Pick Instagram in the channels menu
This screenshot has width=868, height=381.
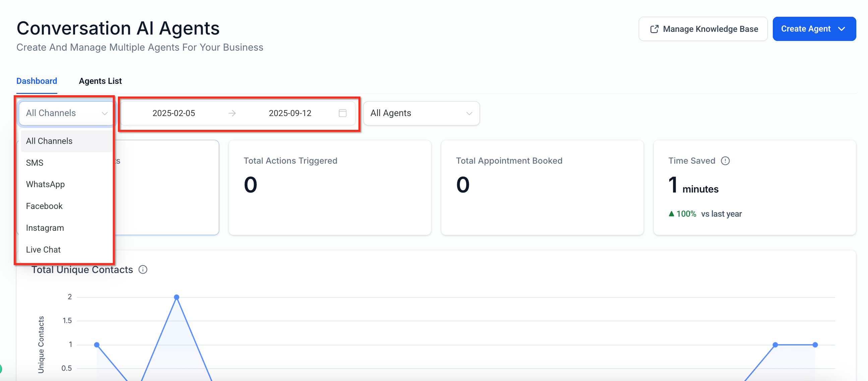pos(45,228)
